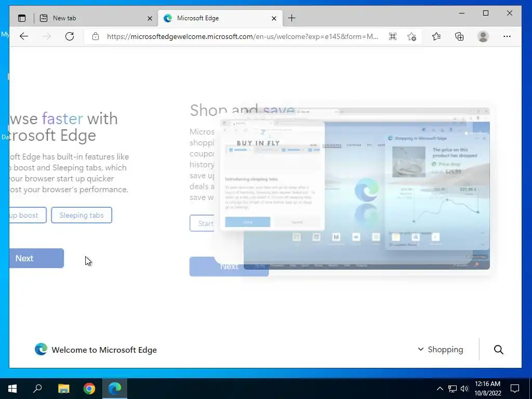
Task: Add this page to favorites
Action: (411, 36)
